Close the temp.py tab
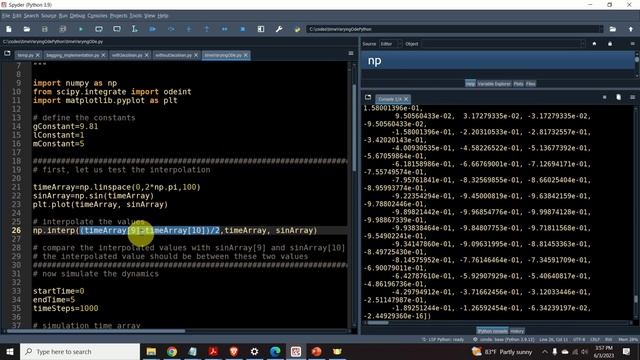Image resolution: width=640 pixels, height=360 pixels. tap(38, 55)
